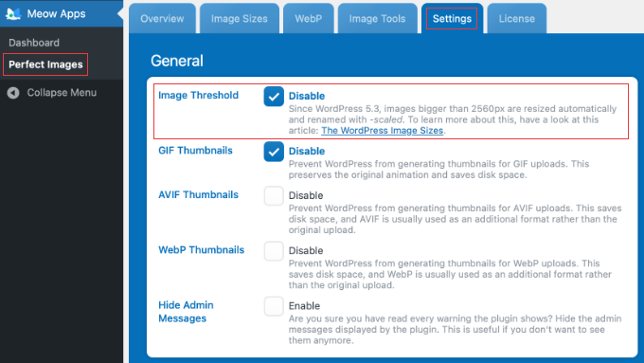Open the WebP tab
The width and height of the screenshot is (644, 363).
tap(309, 19)
